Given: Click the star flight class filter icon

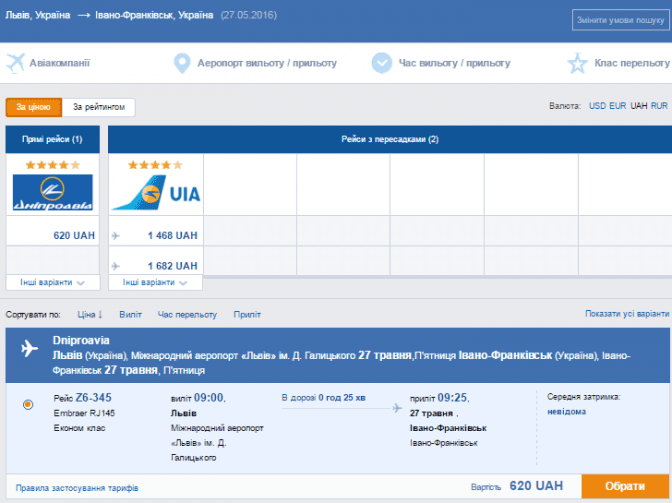Looking at the screenshot, I should 577,63.
